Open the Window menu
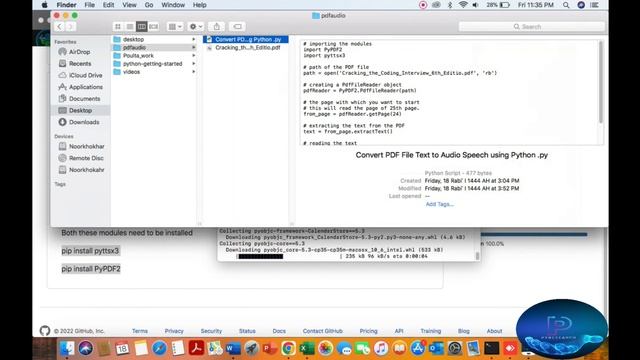The image size is (640, 360). [173, 5]
